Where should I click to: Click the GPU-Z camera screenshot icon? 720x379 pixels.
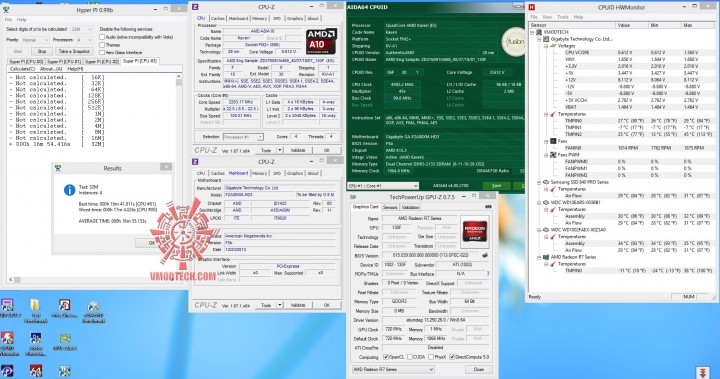click(488, 207)
